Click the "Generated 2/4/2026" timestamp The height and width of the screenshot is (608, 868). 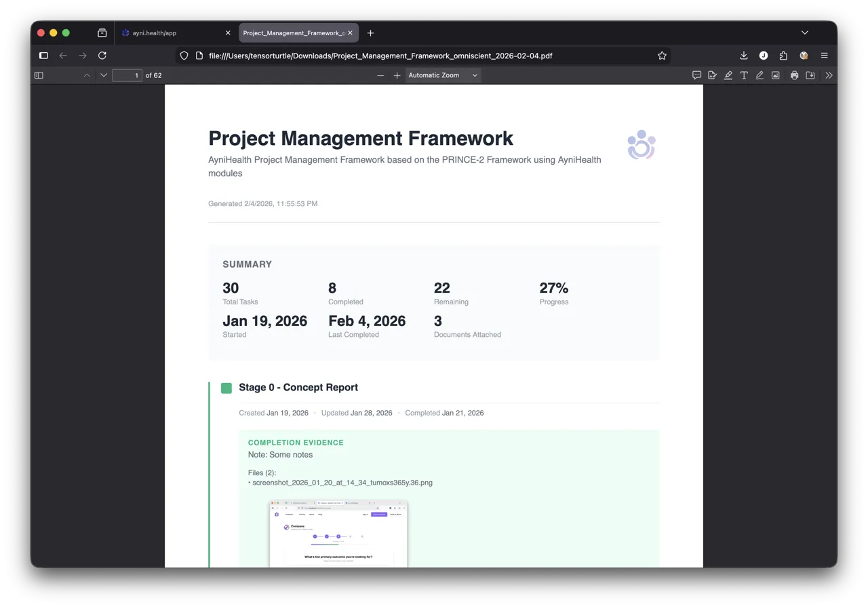click(262, 203)
